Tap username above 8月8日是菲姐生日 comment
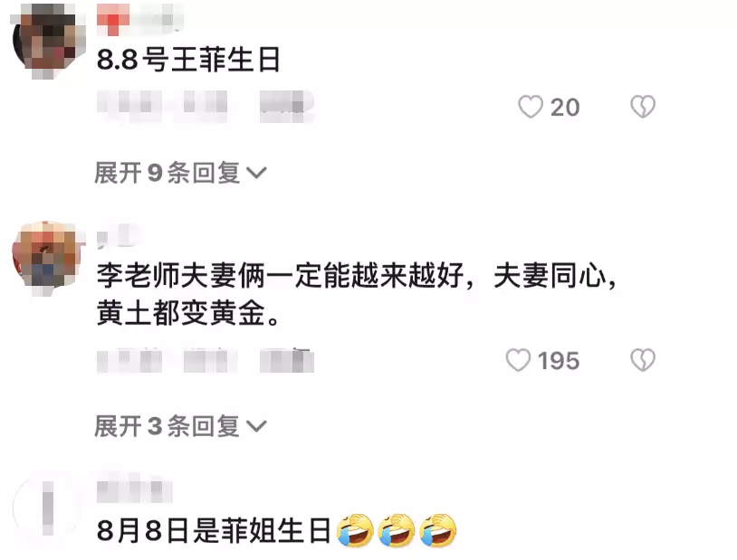The image size is (737, 560). (134, 491)
